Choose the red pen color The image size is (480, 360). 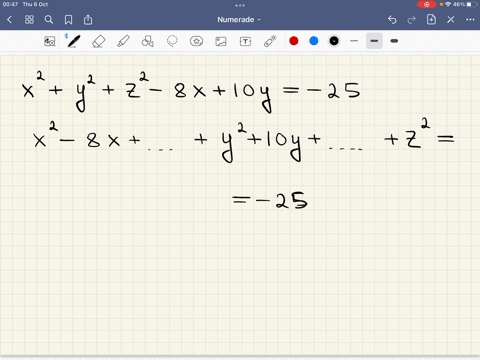294,41
